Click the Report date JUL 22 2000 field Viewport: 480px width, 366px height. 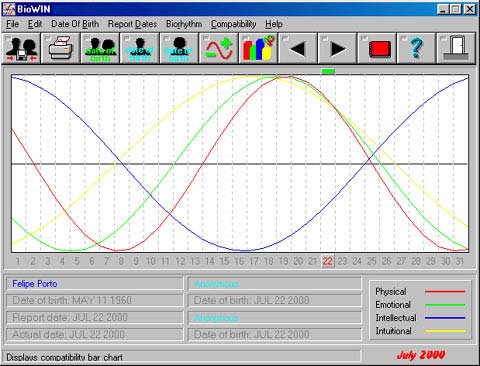click(95, 317)
